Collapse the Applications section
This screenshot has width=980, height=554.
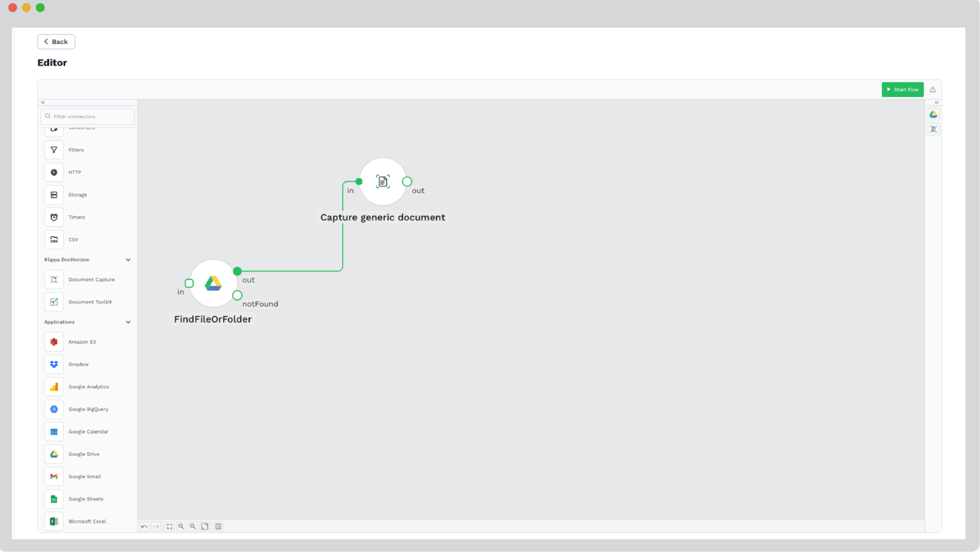click(x=128, y=322)
